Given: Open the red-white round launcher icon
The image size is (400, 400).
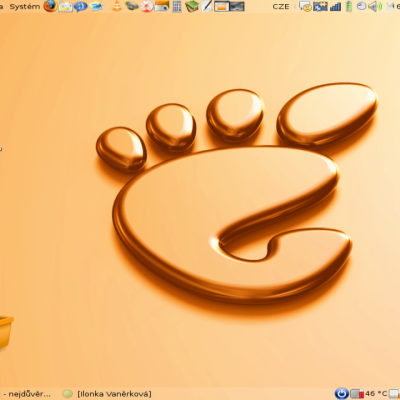Looking at the screenshot, I should point(147,7).
